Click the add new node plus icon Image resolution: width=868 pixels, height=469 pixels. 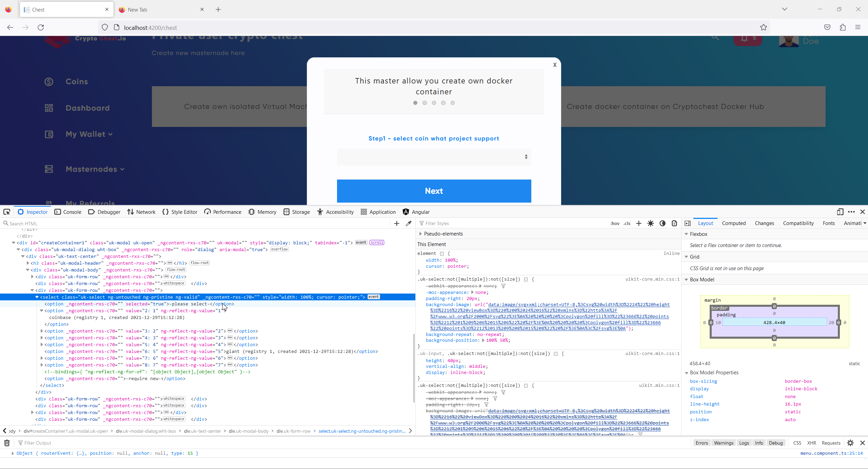[x=397, y=223]
